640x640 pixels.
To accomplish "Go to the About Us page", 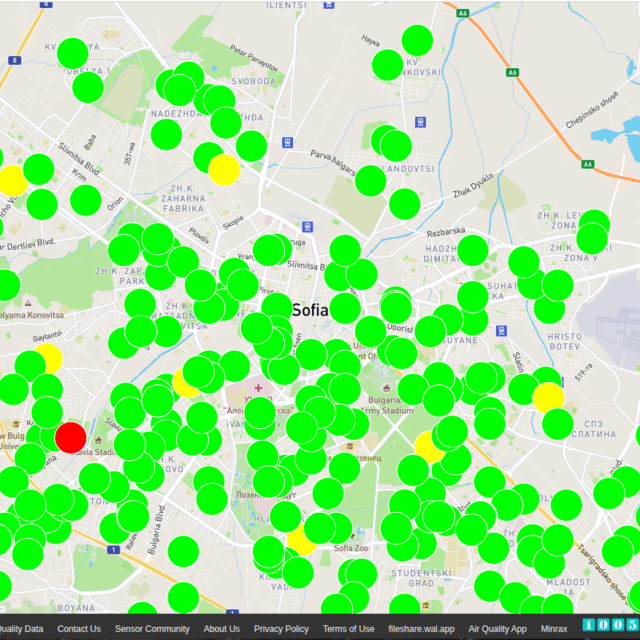I will (x=222, y=629).
